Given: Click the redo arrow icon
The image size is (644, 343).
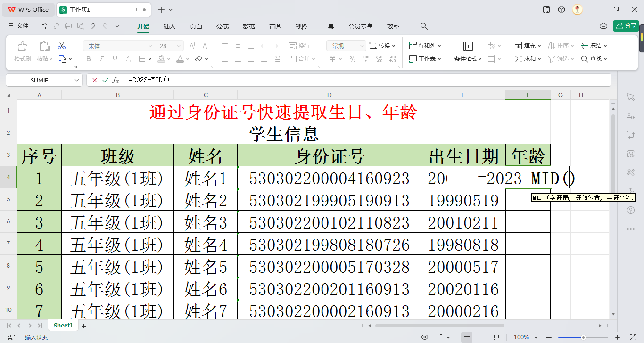Looking at the screenshot, I should pyautogui.click(x=105, y=26).
